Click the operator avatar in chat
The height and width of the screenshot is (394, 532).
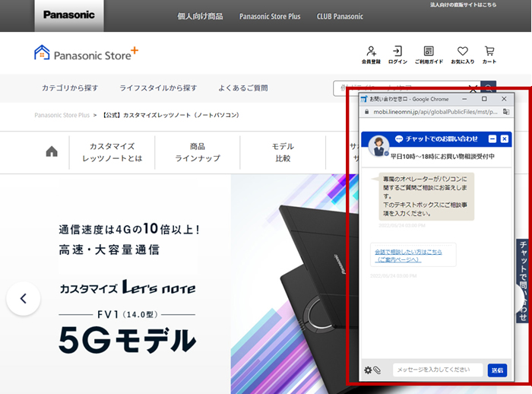coord(378,146)
